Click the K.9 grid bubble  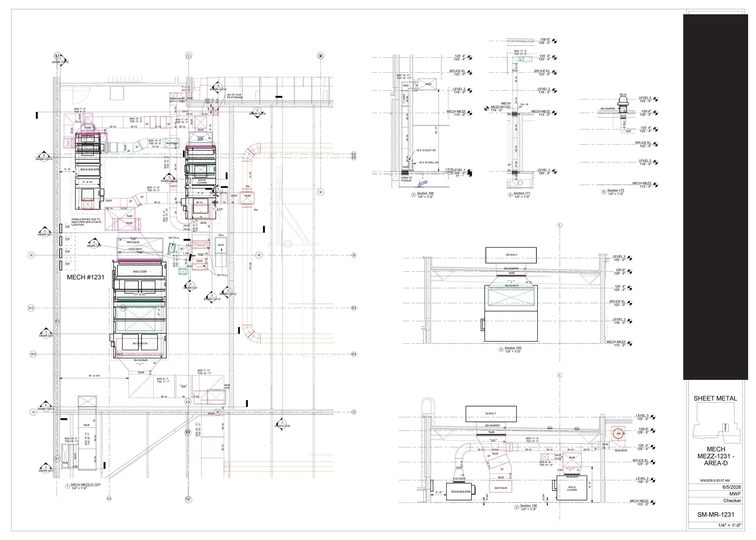[x=188, y=402]
